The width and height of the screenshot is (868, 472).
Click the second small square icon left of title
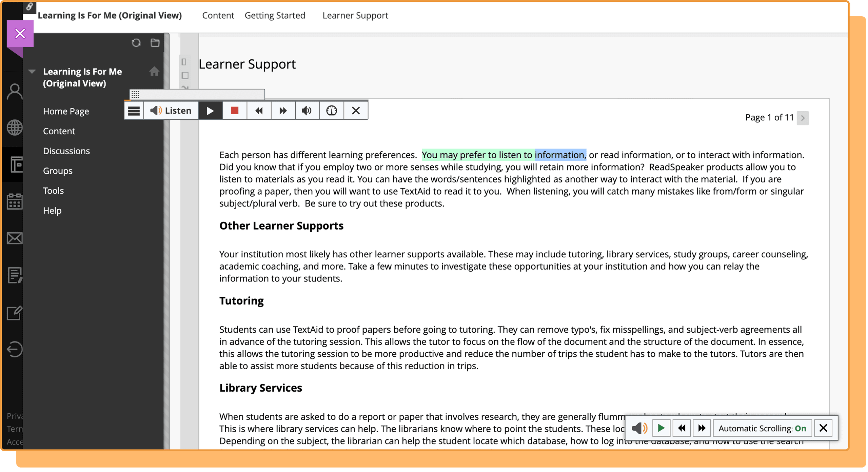[x=185, y=75]
